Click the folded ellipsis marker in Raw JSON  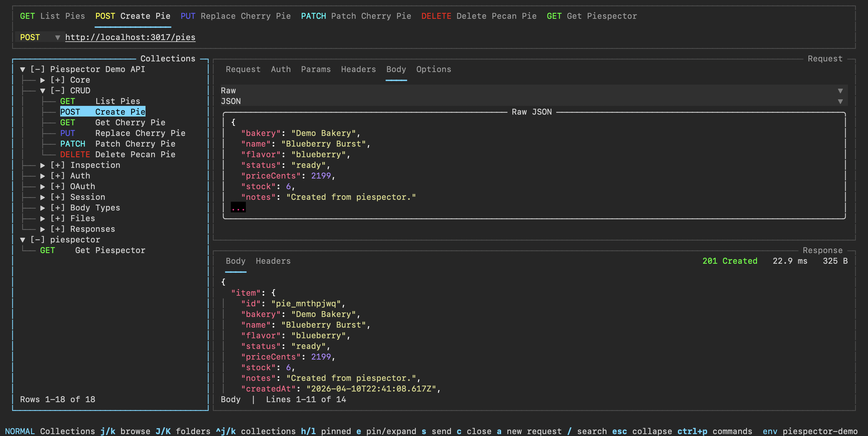238,208
